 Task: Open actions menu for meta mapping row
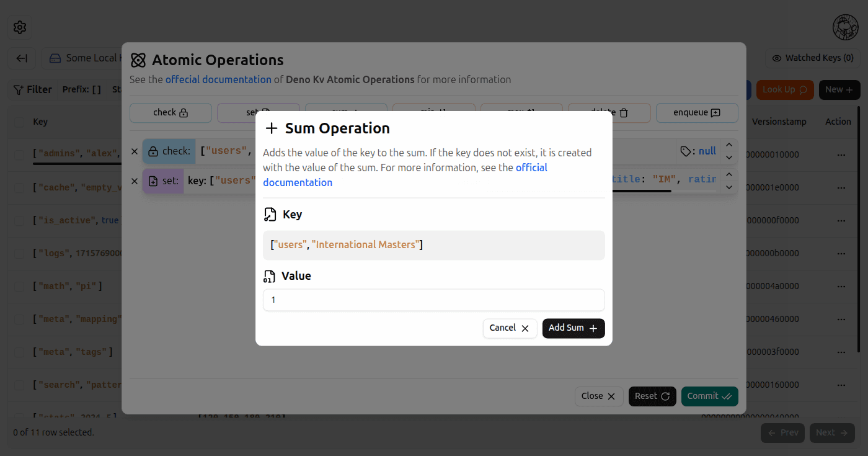[x=841, y=319]
